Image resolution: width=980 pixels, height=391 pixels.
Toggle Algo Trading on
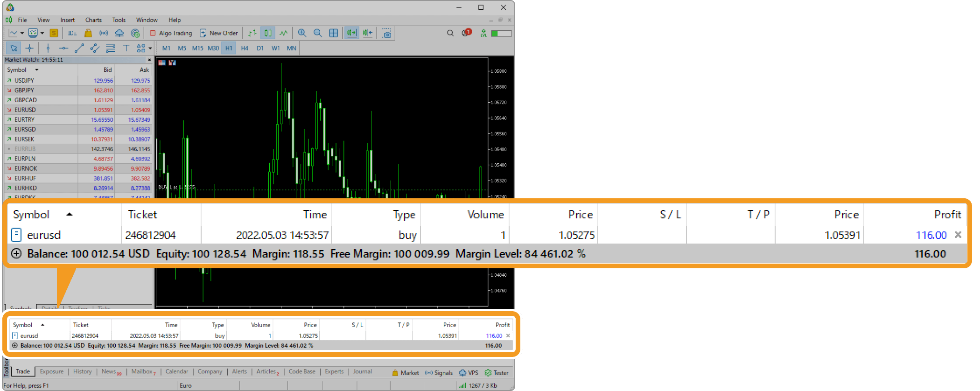pyautogui.click(x=170, y=33)
